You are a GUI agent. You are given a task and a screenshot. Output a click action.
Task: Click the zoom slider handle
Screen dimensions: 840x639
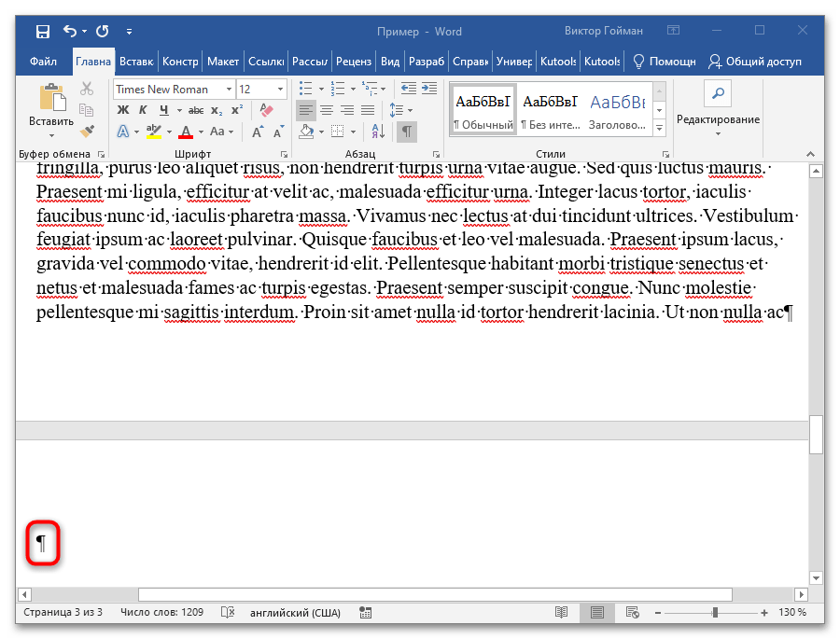tap(715, 612)
